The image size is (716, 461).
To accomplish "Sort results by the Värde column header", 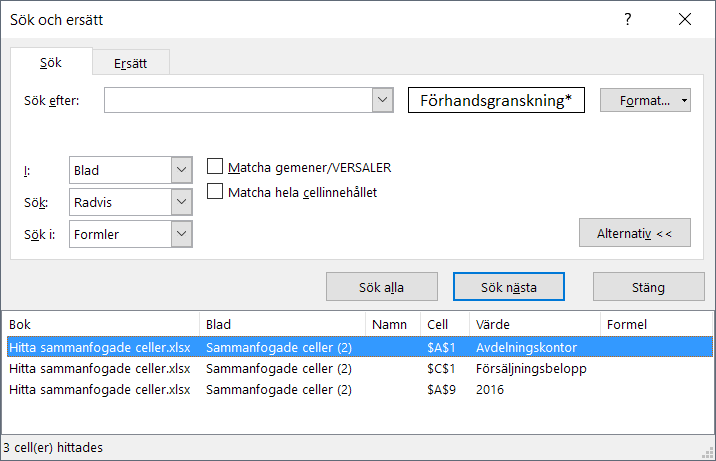I will pos(535,324).
